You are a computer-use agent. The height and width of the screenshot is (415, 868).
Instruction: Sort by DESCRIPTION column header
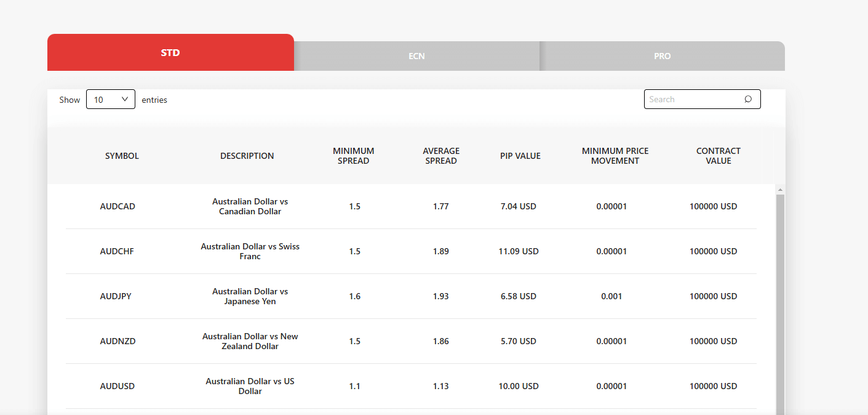click(x=247, y=156)
